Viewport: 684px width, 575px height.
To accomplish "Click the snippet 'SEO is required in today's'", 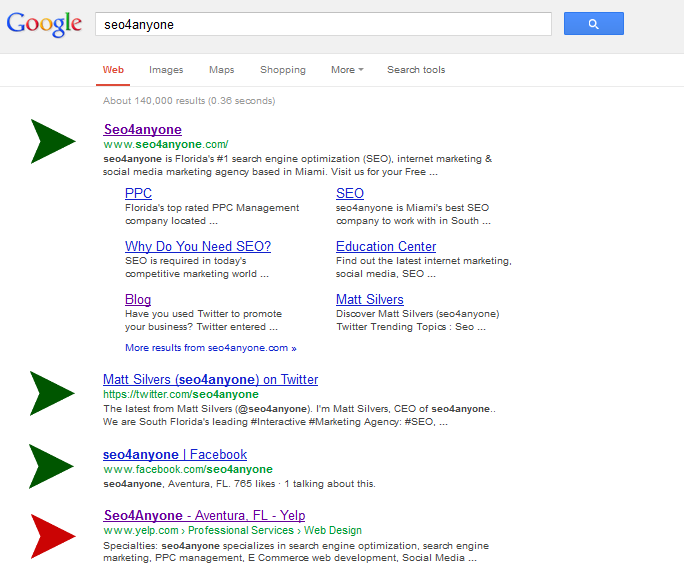I will tap(197, 267).
